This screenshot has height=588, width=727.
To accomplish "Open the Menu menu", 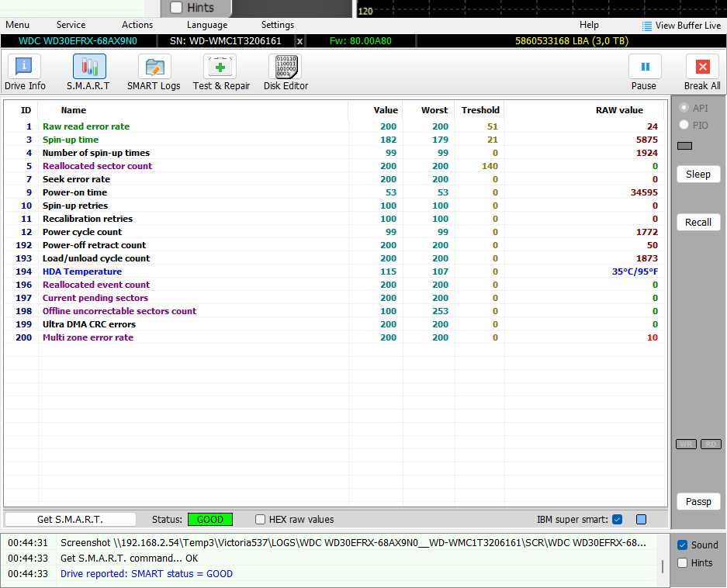I will [x=18, y=25].
